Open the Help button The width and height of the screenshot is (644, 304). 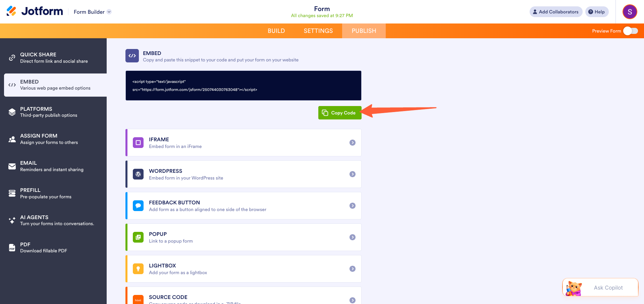click(597, 12)
